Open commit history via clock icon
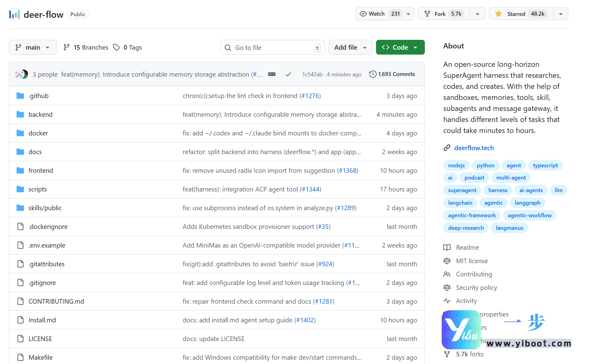The width and height of the screenshot is (596, 364). [x=373, y=74]
